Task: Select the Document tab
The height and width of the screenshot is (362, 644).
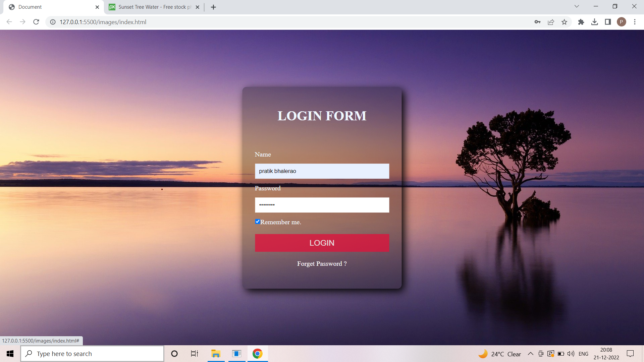Action: 50,7
